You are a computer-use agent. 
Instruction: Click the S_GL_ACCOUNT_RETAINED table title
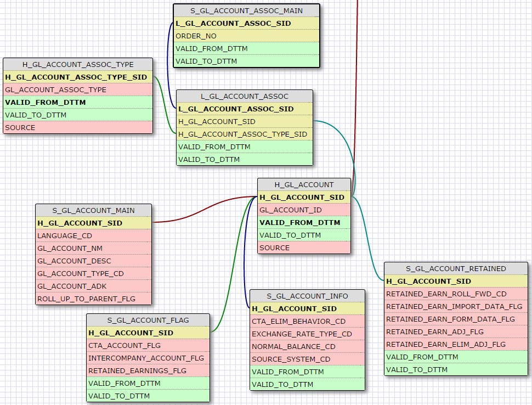456,268
